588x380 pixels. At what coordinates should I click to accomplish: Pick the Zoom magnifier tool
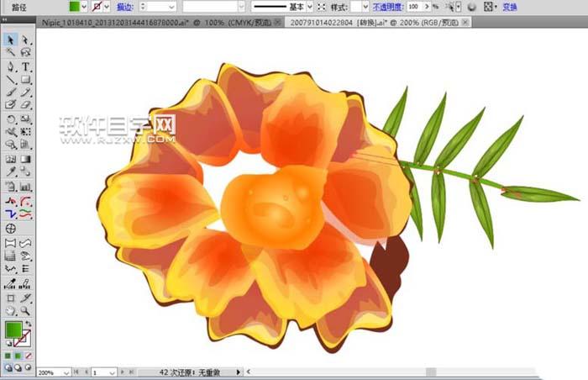[26, 311]
